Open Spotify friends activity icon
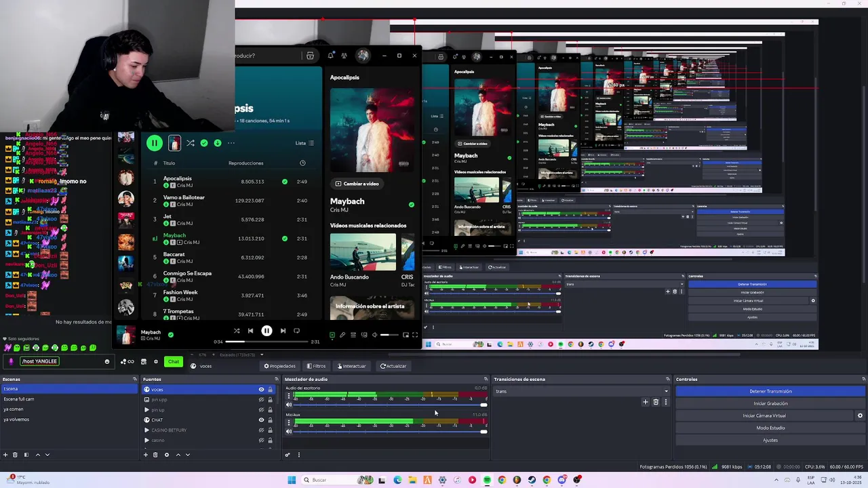 [344, 56]
